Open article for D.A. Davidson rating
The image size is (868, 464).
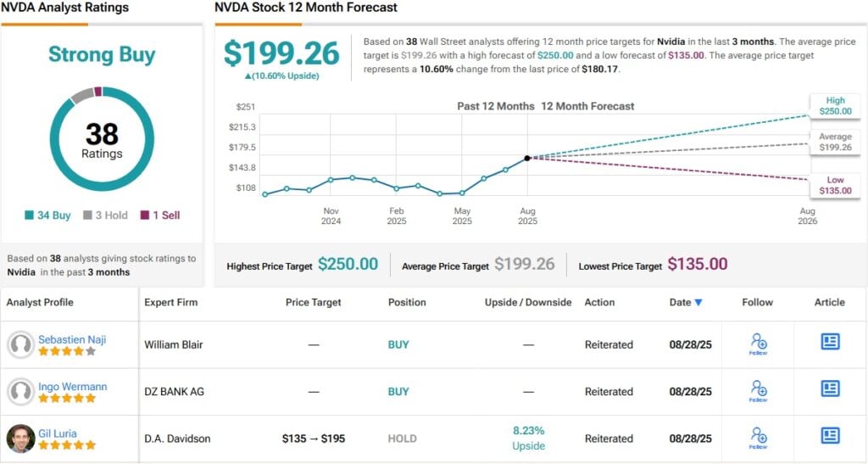(830, 436)
